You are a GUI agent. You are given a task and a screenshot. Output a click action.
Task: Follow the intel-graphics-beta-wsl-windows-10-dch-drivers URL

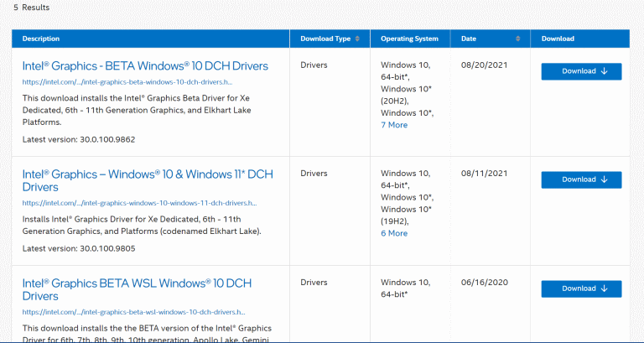coord(134,312)
